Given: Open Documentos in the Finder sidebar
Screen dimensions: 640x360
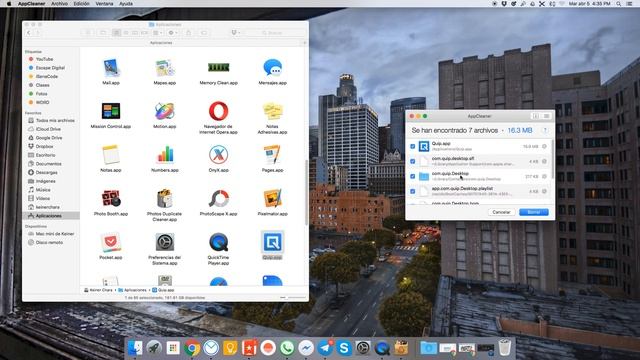Looking at the screenshot, I should coord(48,164).
